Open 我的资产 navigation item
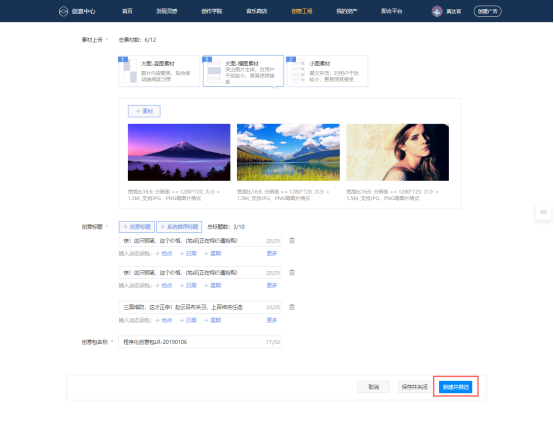The height and width of the screenshot is (429, 554). 347,11
